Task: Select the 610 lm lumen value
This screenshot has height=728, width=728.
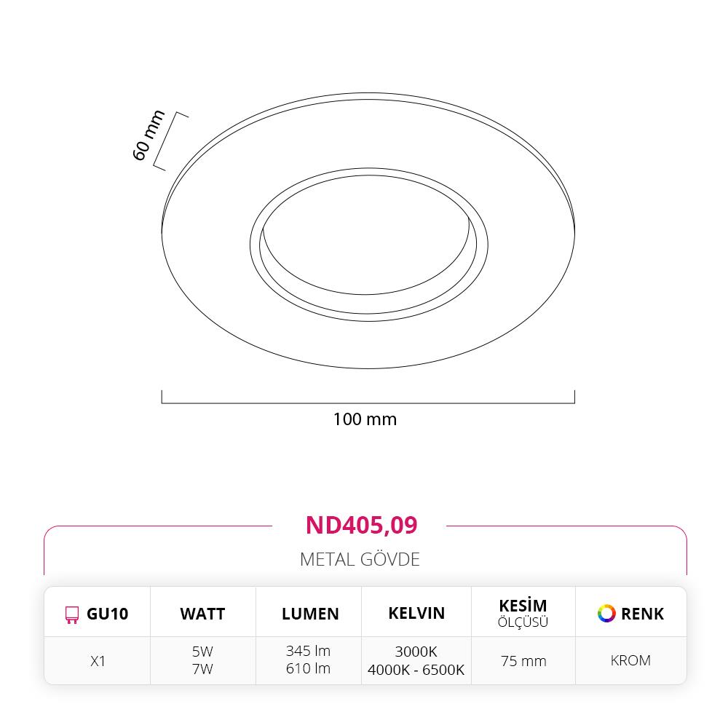Action: (308, 668)
